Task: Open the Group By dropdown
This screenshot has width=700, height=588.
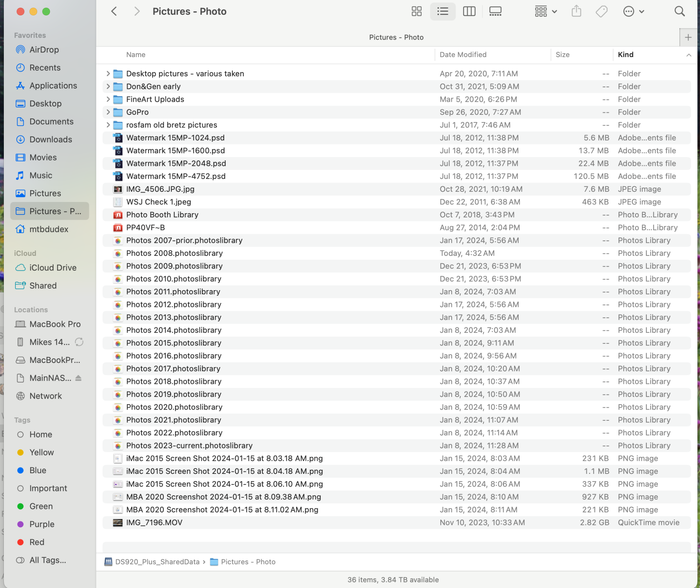Action: pos(546,12)
